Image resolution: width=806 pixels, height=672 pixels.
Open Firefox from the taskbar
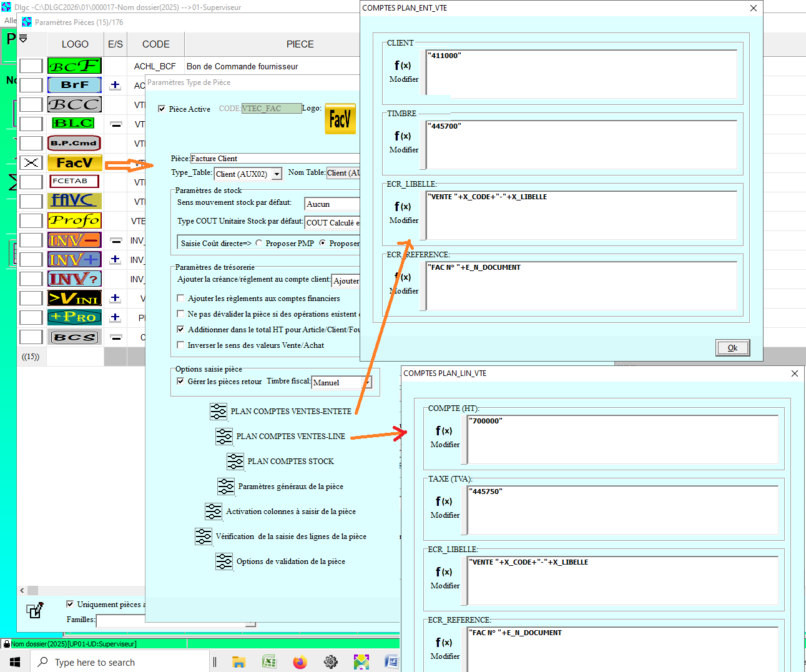click(300, 662)
